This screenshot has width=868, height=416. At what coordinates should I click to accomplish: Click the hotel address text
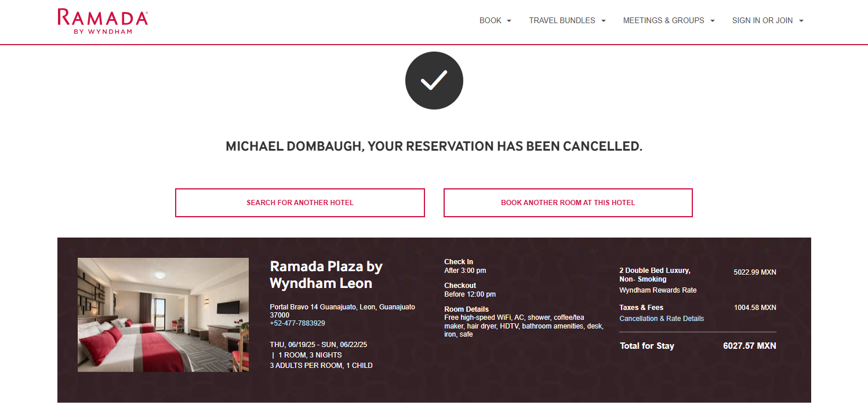point(342,311)
